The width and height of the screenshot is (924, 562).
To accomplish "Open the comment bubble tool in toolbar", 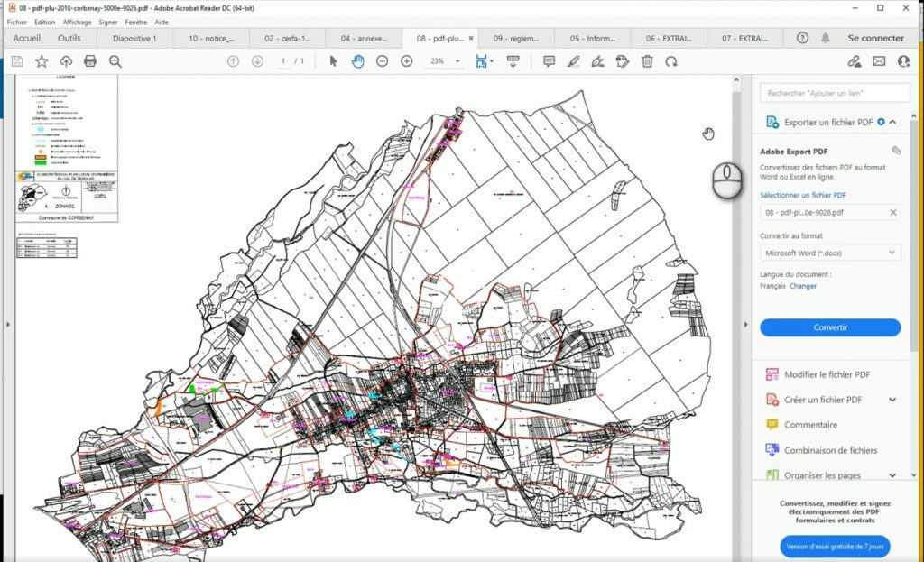I will tap(549, 61).
